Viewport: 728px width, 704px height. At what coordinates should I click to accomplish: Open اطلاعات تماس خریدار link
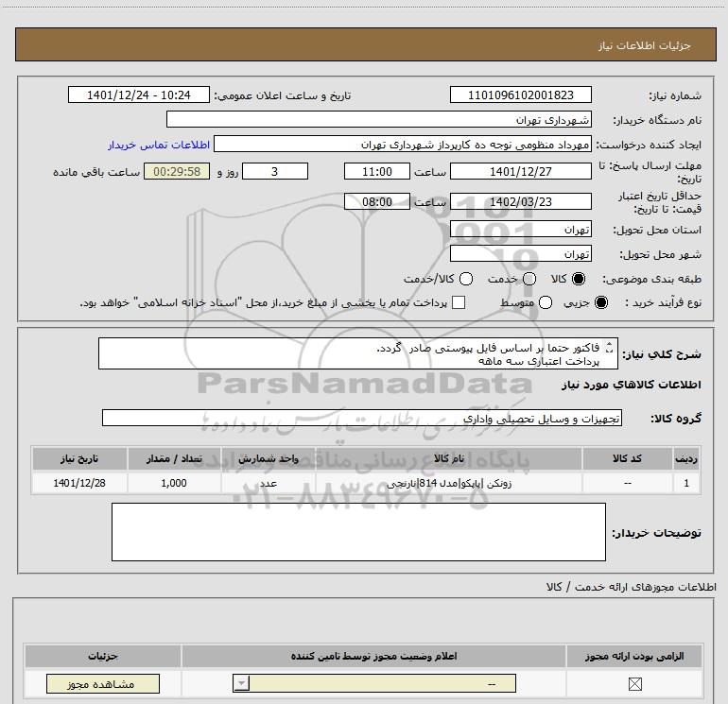(159, 145)
